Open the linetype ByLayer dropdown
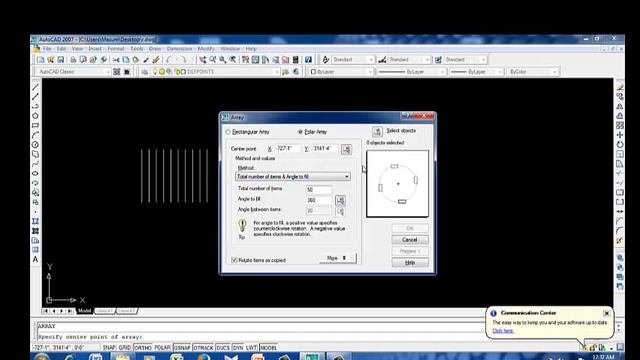 coord(411,72)
